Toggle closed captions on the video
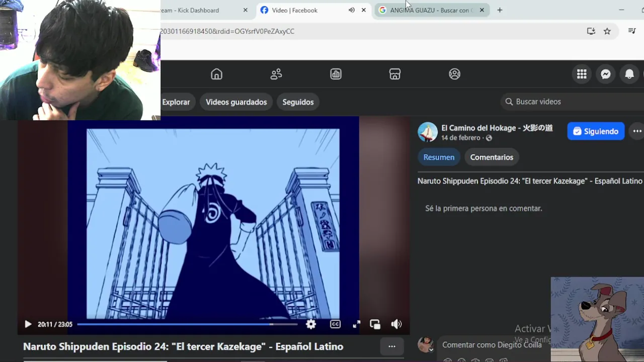644x362 pixels. (x=335, y=324)
